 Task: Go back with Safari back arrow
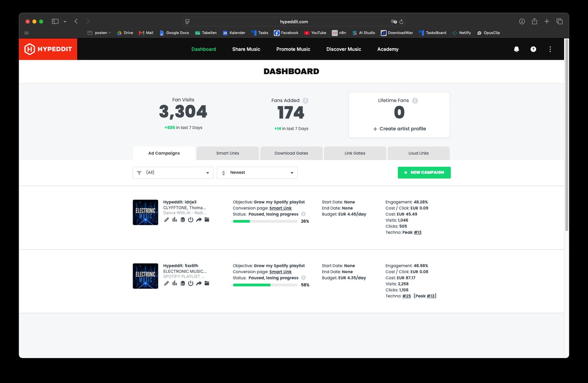(x=76, y=21)
